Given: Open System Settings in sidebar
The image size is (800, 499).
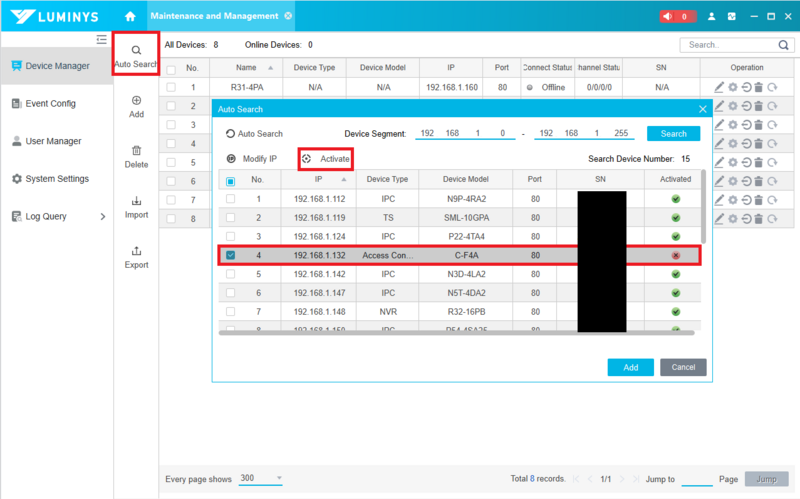Looking at the screenshot, I should 57,179.
